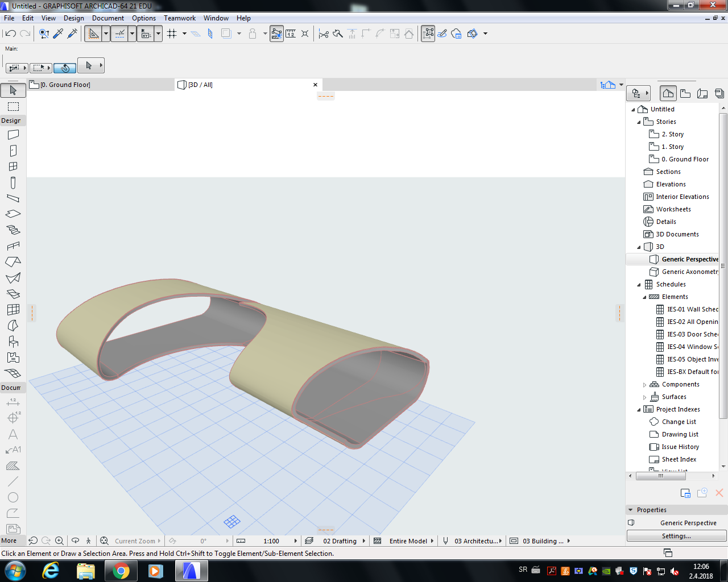Expand the Components schedule node
Screen dimensions: 728x582
644,385
